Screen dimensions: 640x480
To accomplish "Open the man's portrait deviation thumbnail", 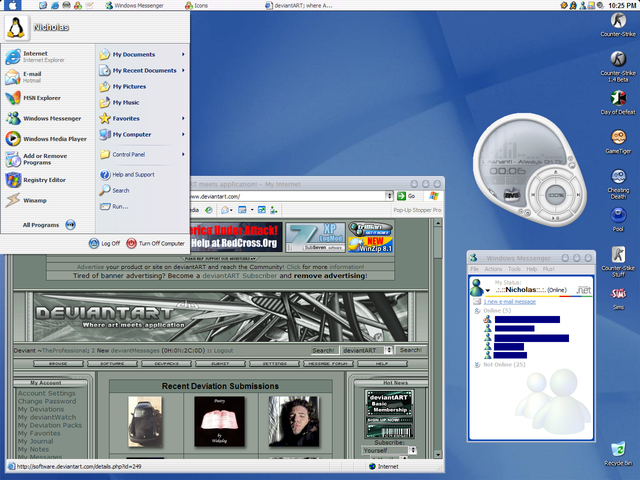I will (x=293, y=422).
